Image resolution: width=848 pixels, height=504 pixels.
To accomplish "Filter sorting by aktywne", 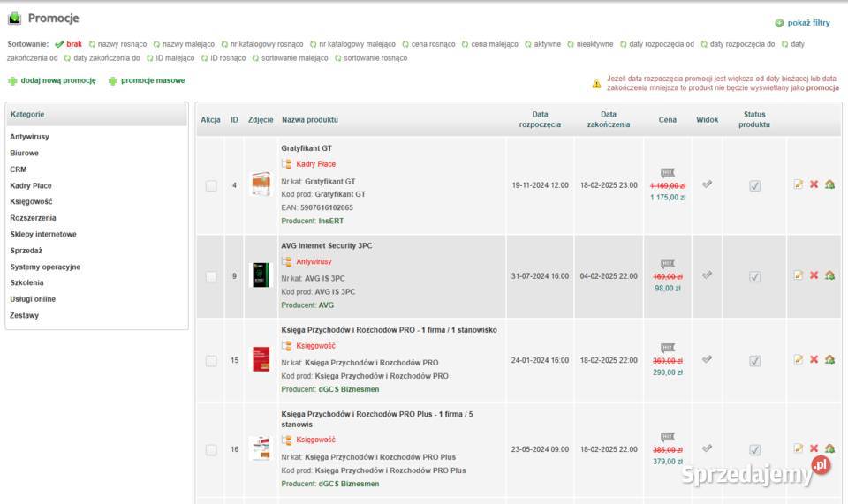I will click(548, 44).
